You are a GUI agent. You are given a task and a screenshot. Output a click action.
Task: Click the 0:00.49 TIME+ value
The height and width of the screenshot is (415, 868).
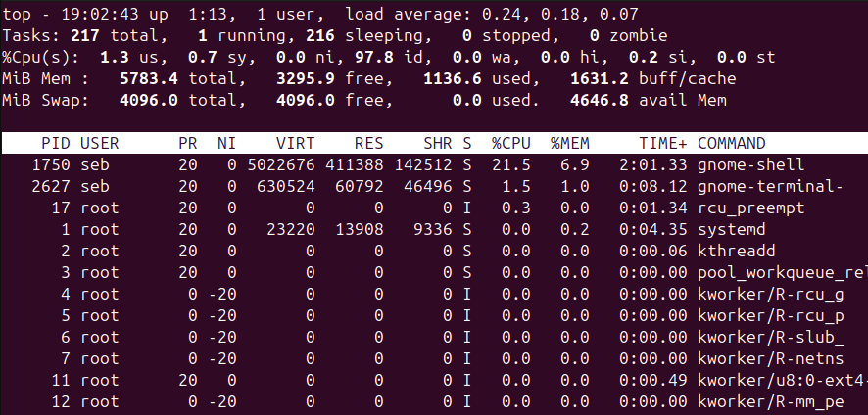coord(653,381)
